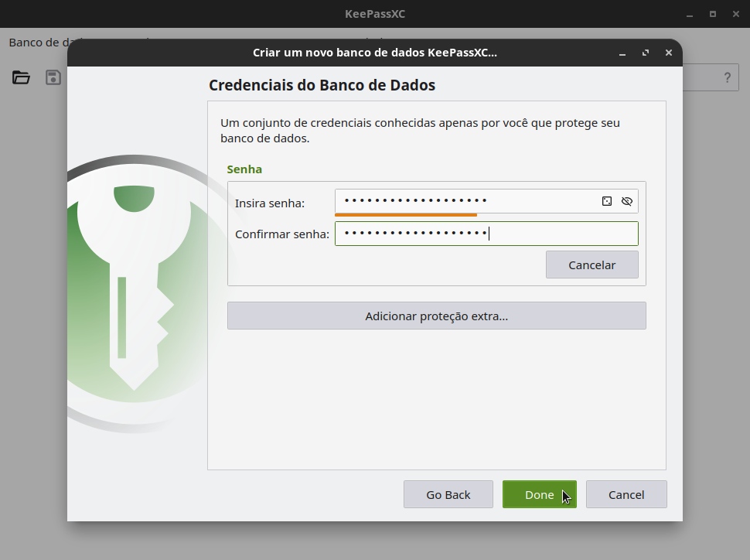Cancel the new database wizard
Viewport: 750px width, 560px height.
[626, 494]
